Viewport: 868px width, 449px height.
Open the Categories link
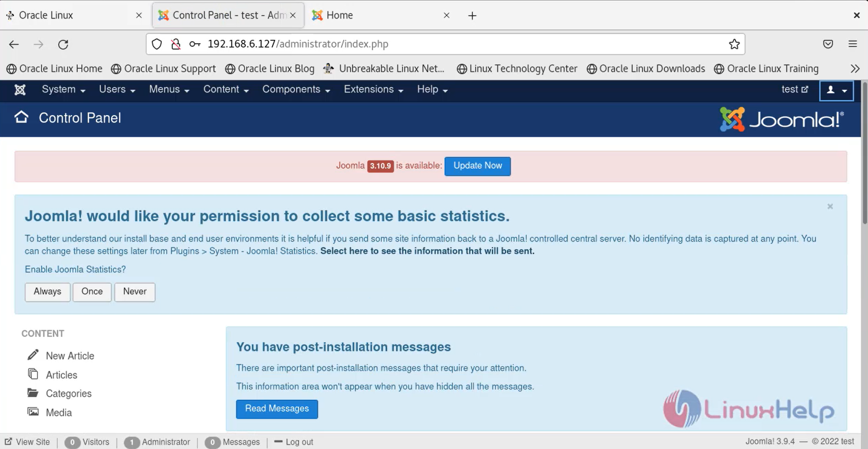(69, 394)
